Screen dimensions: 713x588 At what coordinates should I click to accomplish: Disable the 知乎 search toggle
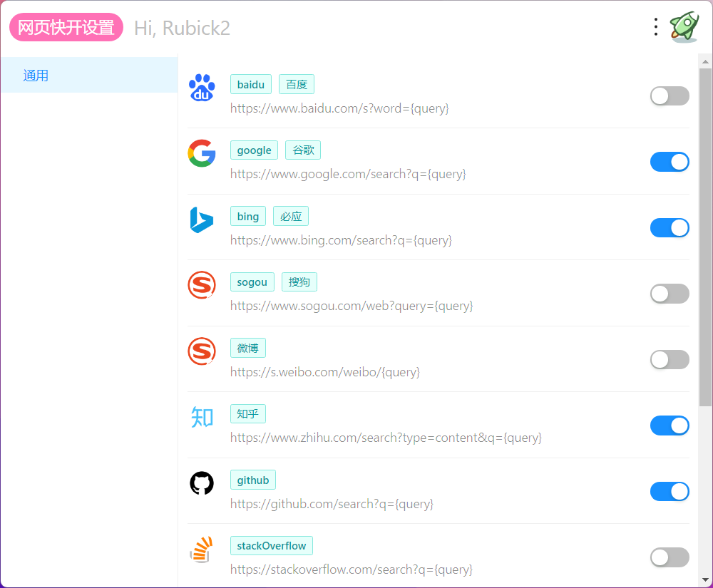(670, 425)
